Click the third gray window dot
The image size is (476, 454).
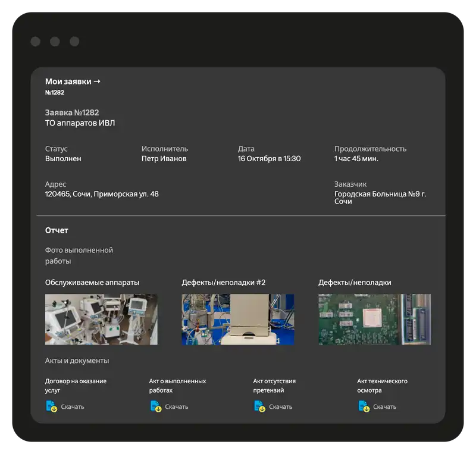pos(74,42)
